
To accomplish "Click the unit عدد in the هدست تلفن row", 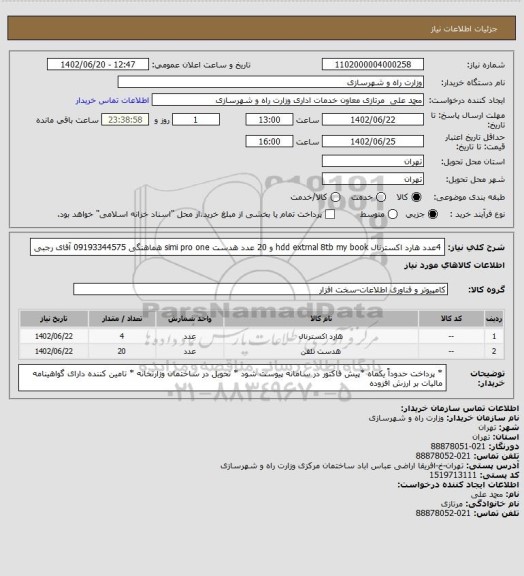I will [190, 352].
